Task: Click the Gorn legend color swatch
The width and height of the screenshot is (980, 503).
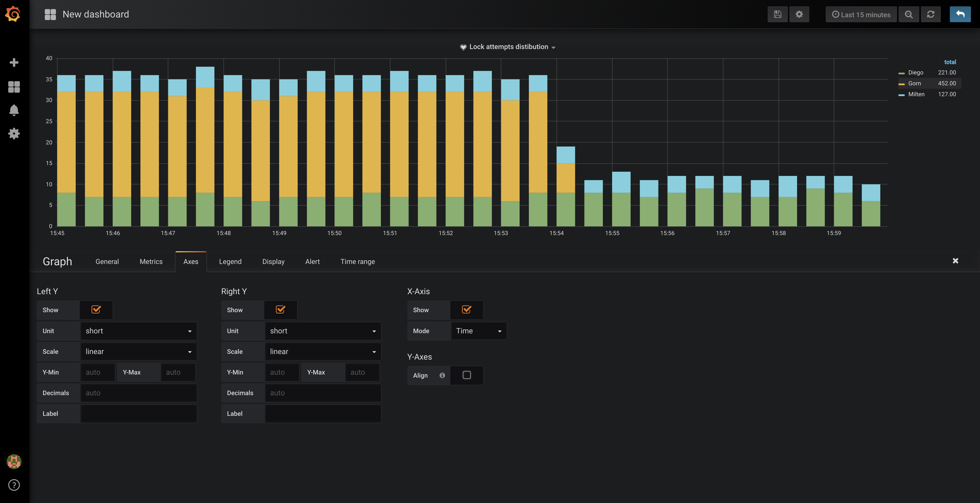Action: [x=901, y=84]
